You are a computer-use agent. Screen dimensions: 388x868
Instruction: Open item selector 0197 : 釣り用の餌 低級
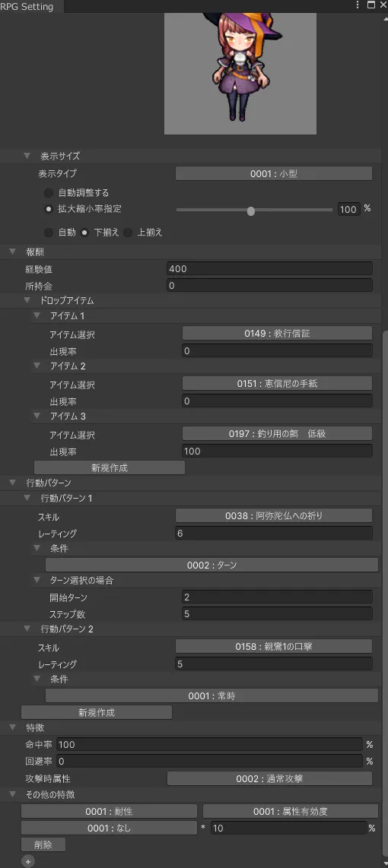[x=277, y=433]
